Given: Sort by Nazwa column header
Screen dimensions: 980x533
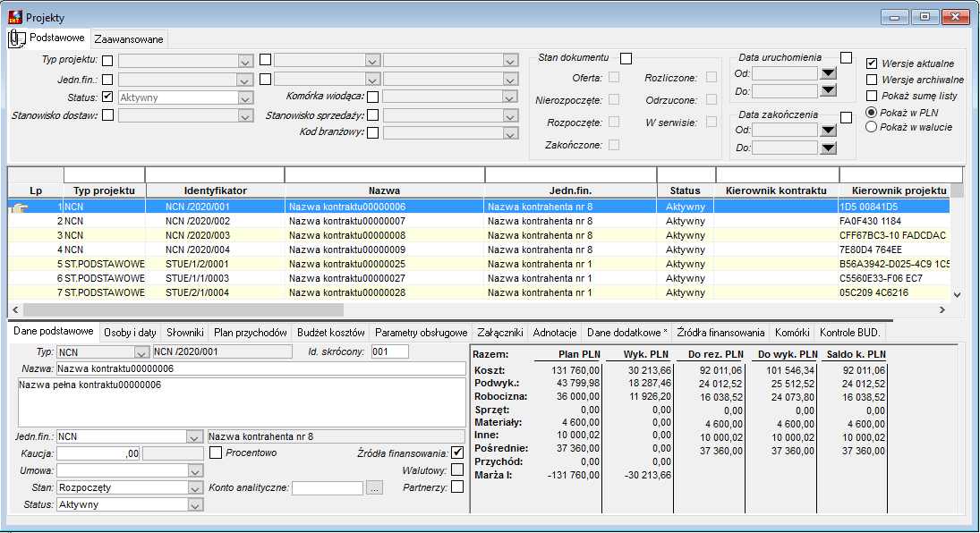Looking at the screenshot, I should (x=384, y=190).
